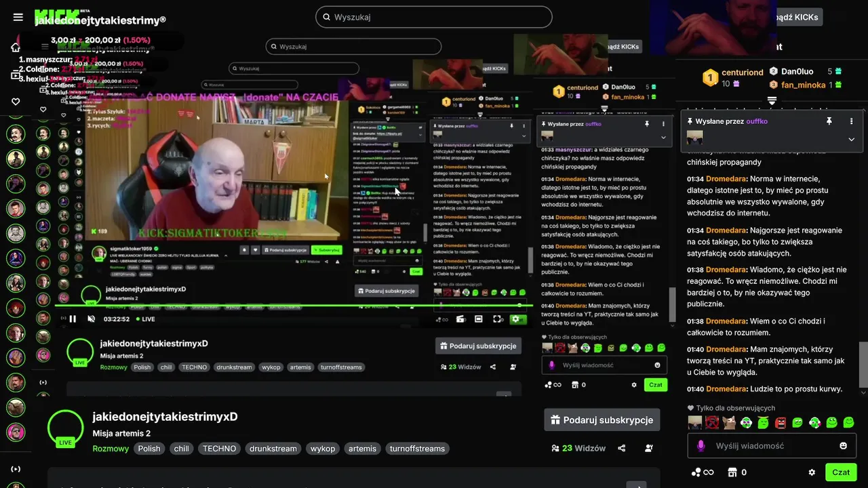Screen dimensions: 868x488
Task: Click the share icon next to the largest 23 Widzów
Action: click(622, 448)
